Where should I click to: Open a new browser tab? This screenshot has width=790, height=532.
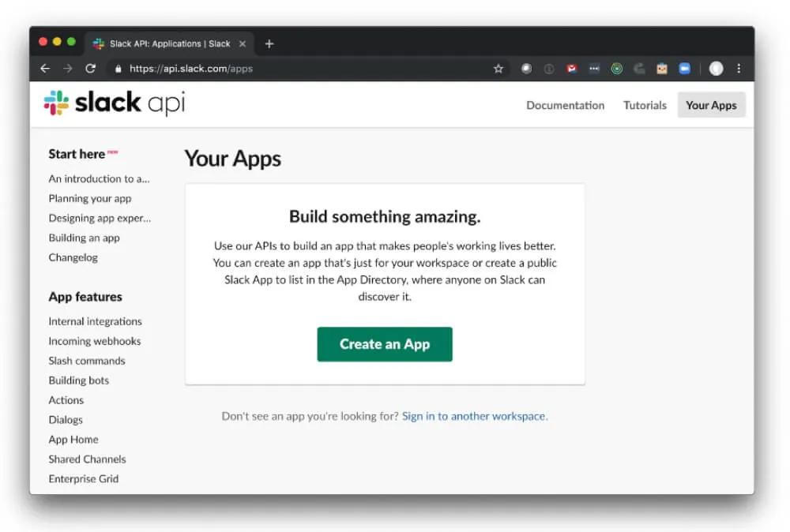[x=269, y=44]
